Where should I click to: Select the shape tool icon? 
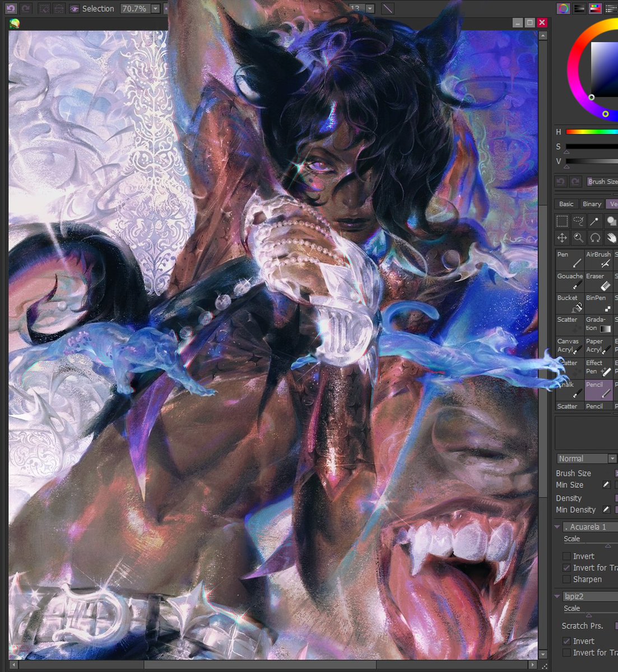(x=611, y=221)
